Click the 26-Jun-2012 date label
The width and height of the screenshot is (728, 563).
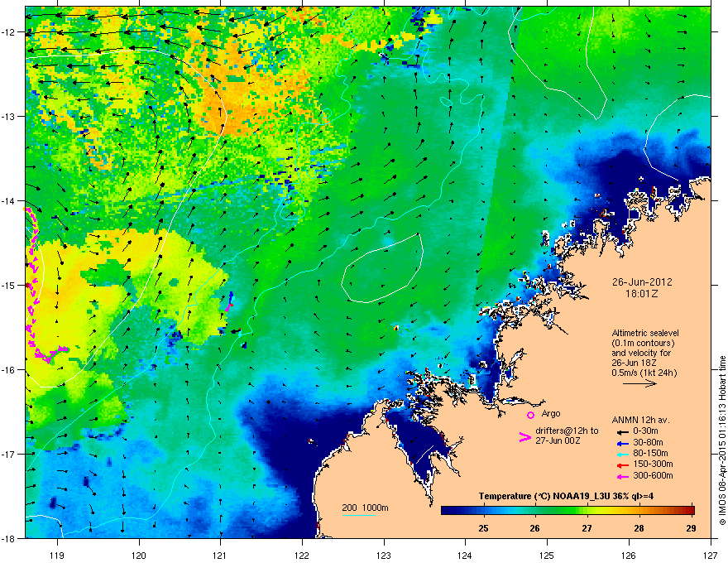(x=642, y=282)
